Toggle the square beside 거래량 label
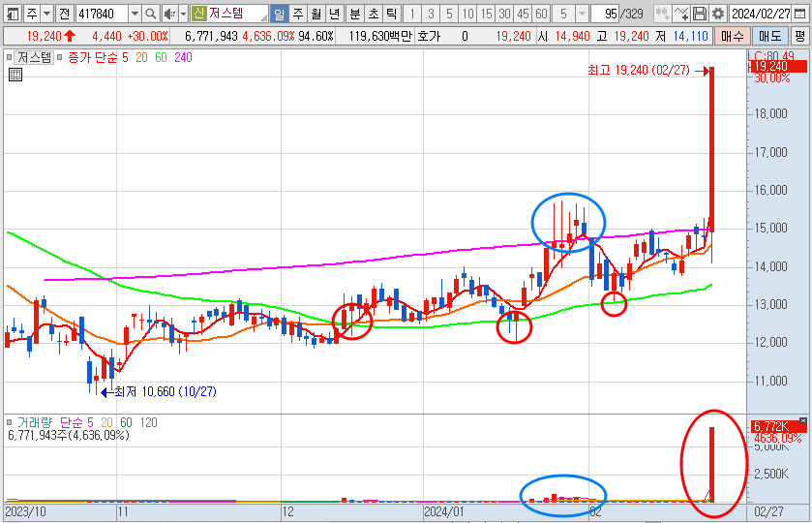812x523 pixels. [x=9, y=422]
